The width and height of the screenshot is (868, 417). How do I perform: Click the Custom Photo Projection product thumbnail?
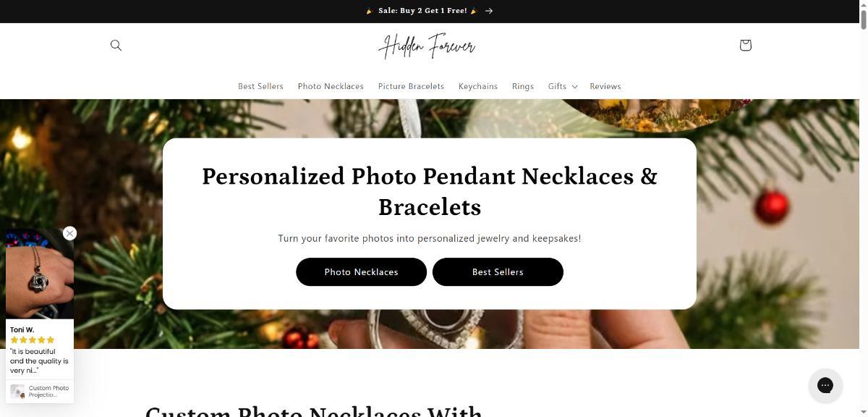tap(17, 391)
